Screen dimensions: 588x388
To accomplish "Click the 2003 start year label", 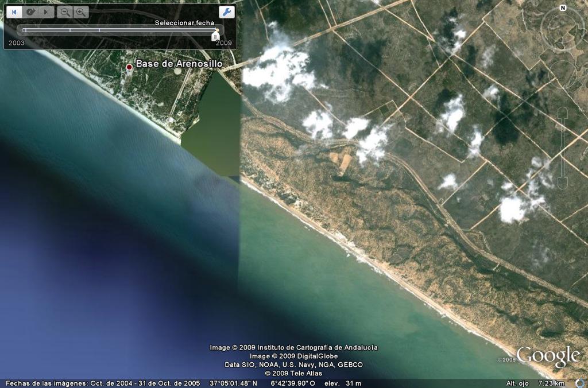I will [x=17, y=43].
